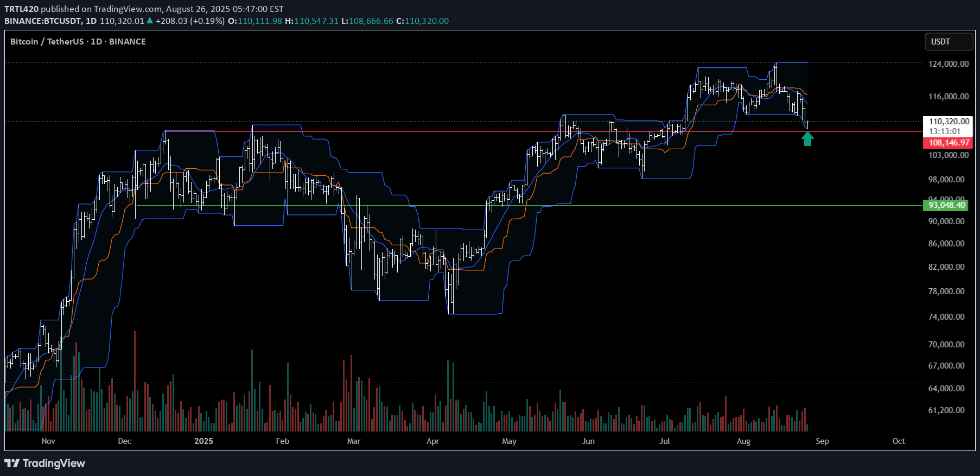Open the USDT currency selector
980x476 pixels.
[949, 42]
